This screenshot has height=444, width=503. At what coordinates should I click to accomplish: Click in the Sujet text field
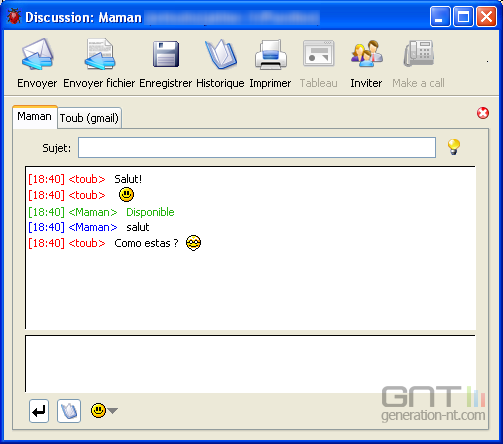257,147
